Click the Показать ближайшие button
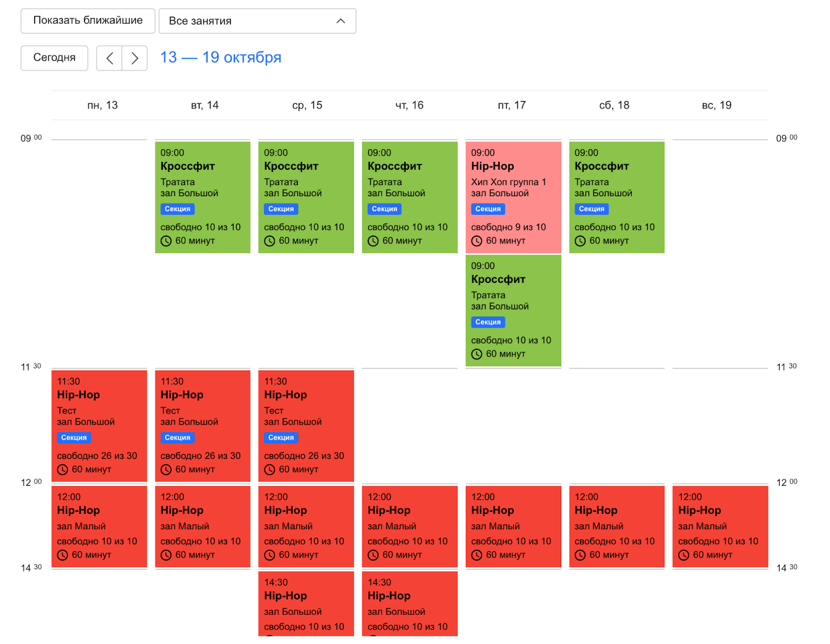 pos(88,21)
